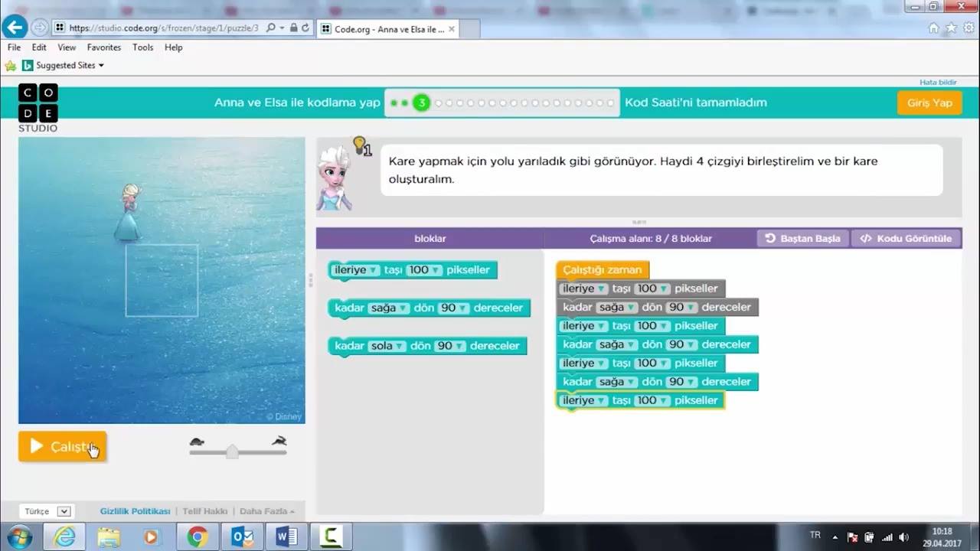Screen dimensions: 980x551
Task: Click the TR input language indicator
Action: point(815,535)
